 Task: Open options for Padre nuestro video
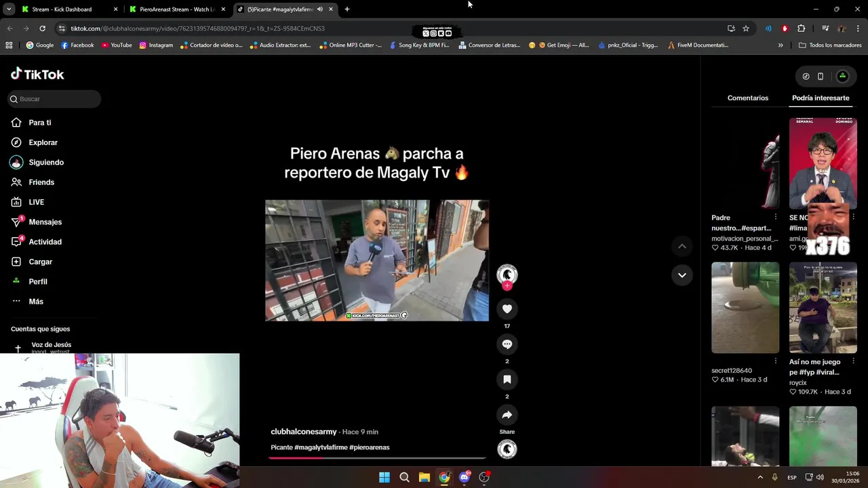point(776,218)
